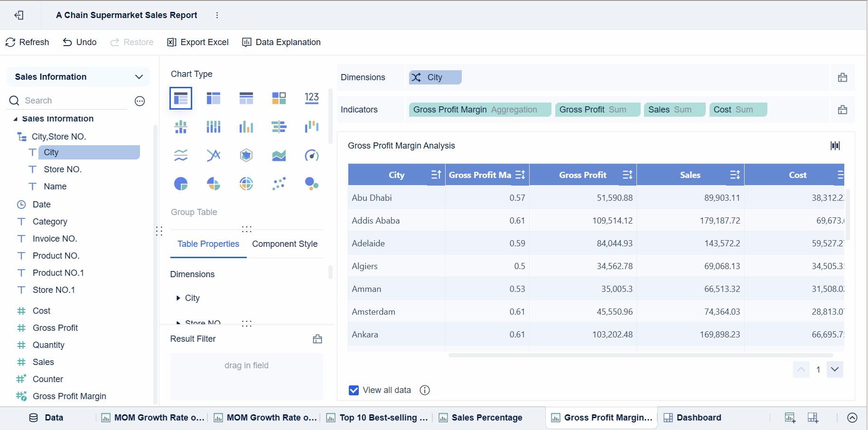Select the pie chart type icon
The height and width of the screenshot is (430, 868).
(x=181, y=184)
